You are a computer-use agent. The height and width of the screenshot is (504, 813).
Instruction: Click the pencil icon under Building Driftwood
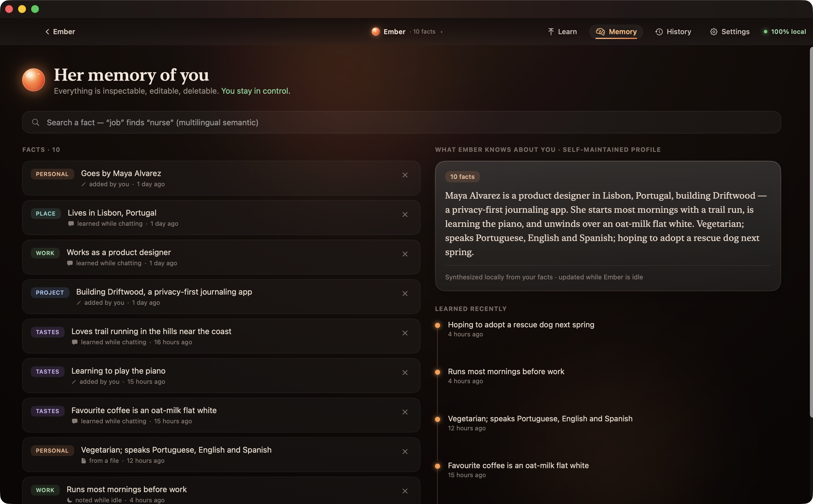[79, 303]
